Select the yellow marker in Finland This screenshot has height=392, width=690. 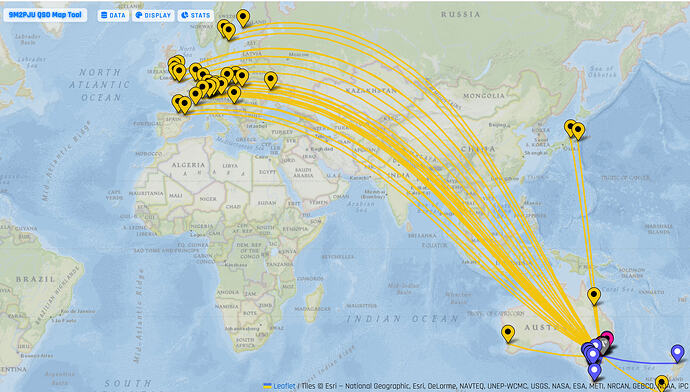[243, 18]
